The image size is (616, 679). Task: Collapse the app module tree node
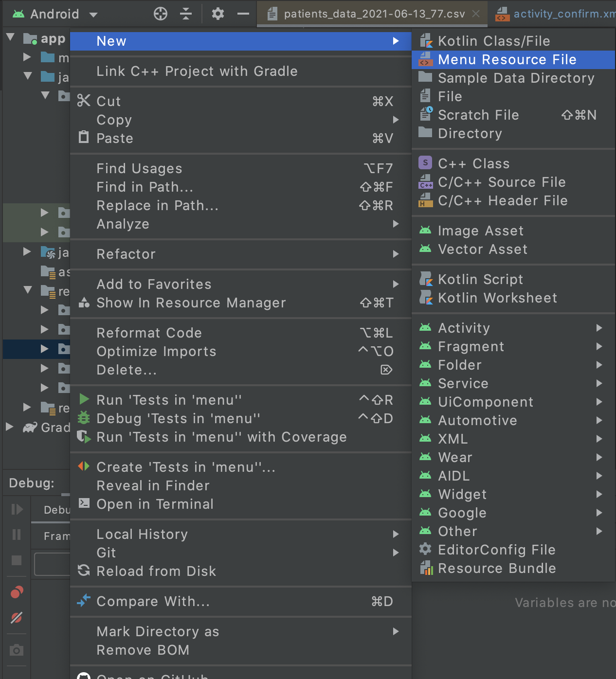[x=11, y=37]
